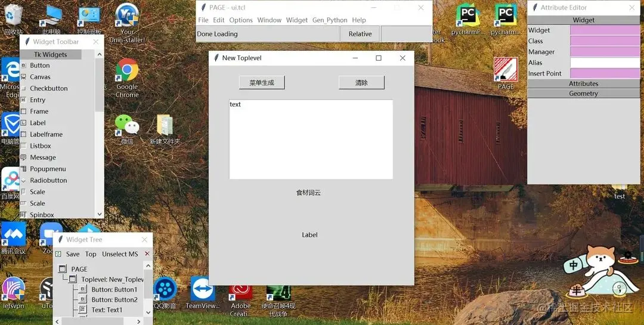This screenshot has height=325, width=644.
Task: Click the Class value field in Attribute Editor
Action: tap(605, 41)
